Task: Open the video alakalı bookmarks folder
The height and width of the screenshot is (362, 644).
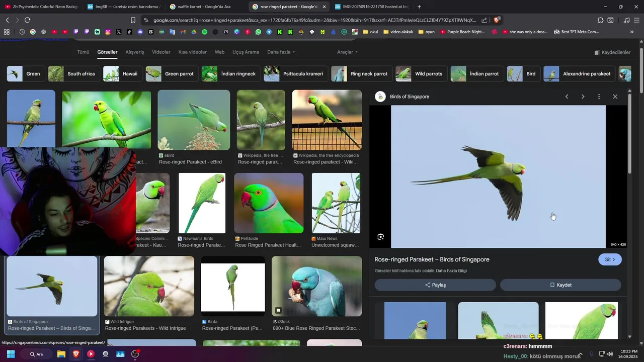Action: (x=398, y=32)
